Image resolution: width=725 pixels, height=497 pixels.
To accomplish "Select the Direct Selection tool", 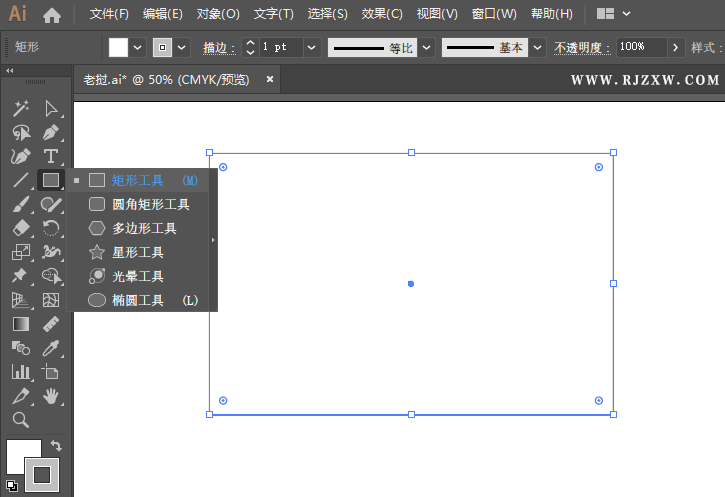I will 51,109.
